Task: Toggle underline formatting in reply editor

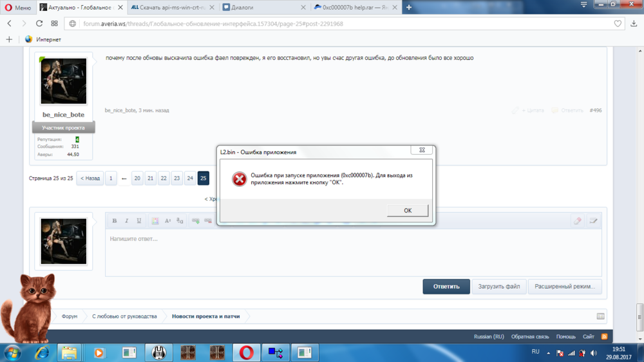Action: pos(139,221)
